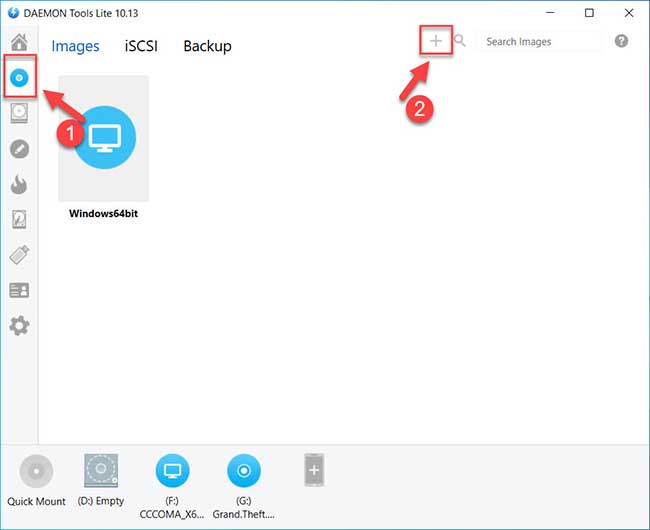The image size is (650, 530).
Task: Focus the Search Images field
Action: (540, 41)
